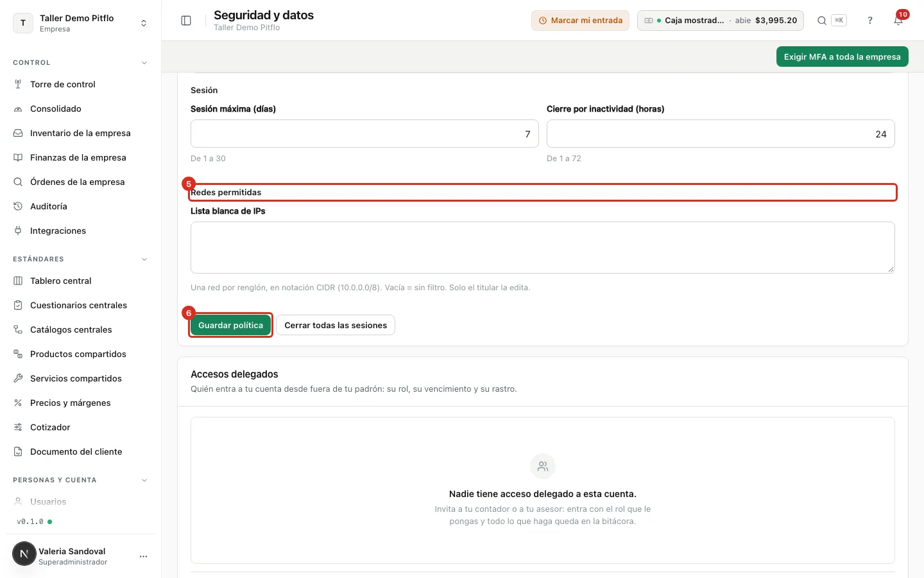Open the Caja mostrador cash register selector
The image size is (924, 578).
click(721, 21)
